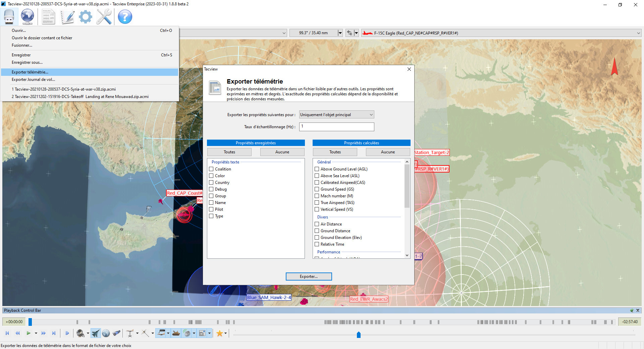Click the aircraft on stand icon
Screen dimensions: 644x349
(x=130, y=333)
